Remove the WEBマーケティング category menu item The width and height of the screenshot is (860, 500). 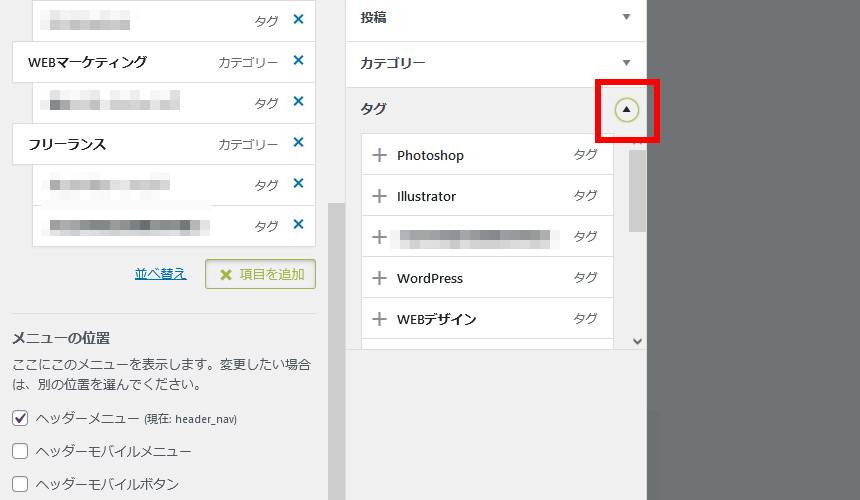pyautogui.click(x=298, y=61)
